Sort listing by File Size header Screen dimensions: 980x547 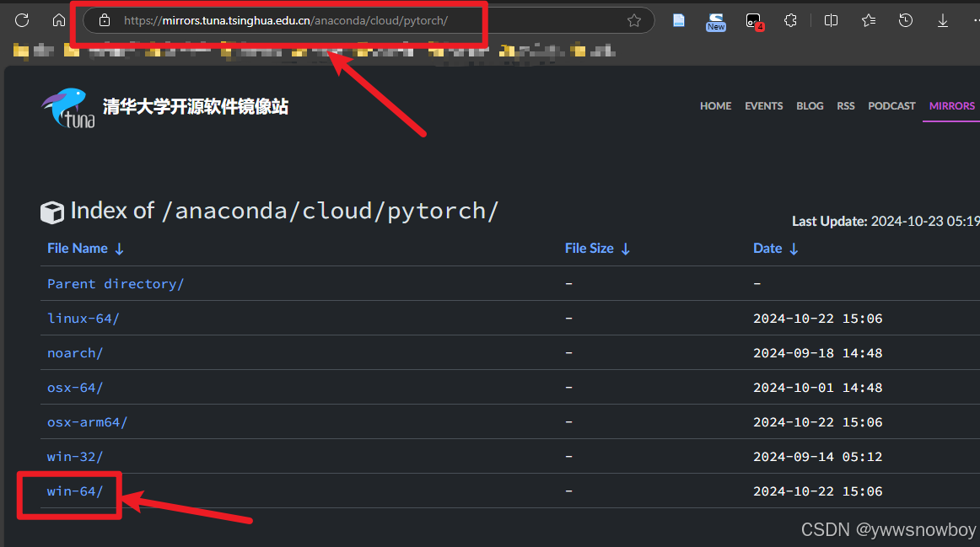point(597,249)
